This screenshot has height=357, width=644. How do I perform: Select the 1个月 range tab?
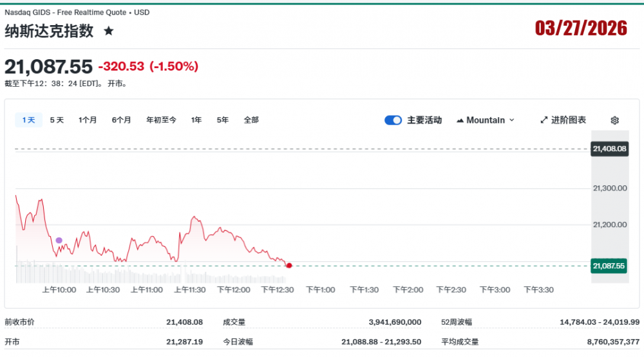88,120
